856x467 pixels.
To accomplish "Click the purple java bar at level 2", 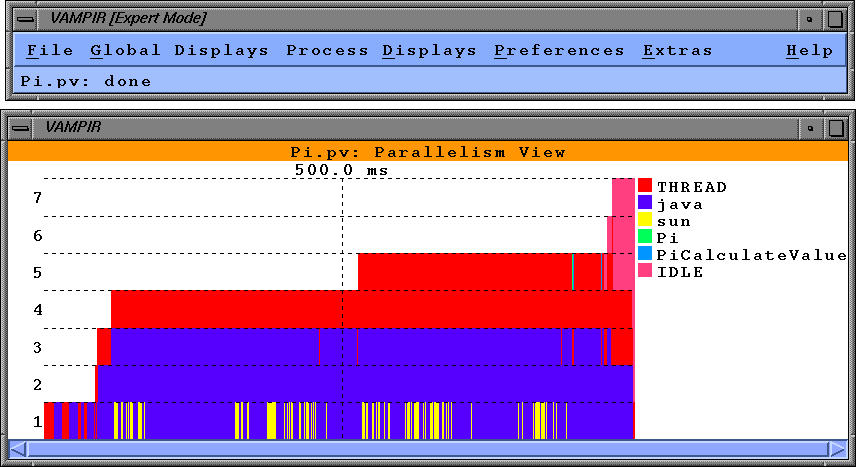I will [x=365, y=383].
